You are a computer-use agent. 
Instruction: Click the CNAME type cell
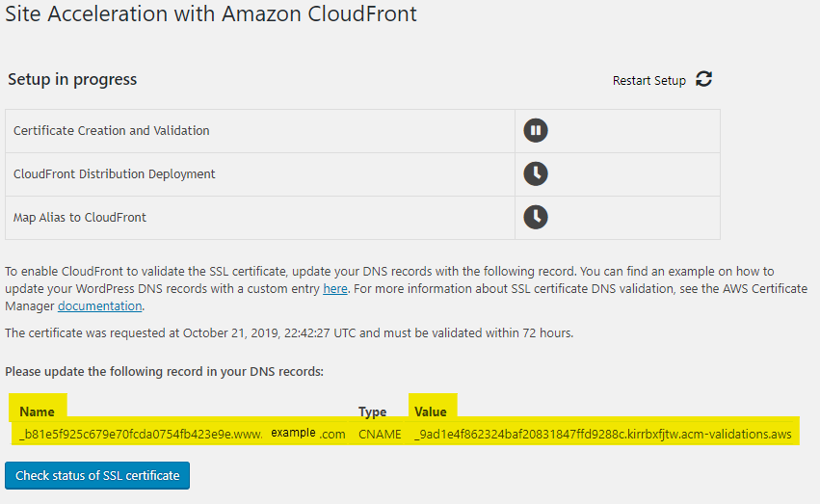(x=380, y=434)
